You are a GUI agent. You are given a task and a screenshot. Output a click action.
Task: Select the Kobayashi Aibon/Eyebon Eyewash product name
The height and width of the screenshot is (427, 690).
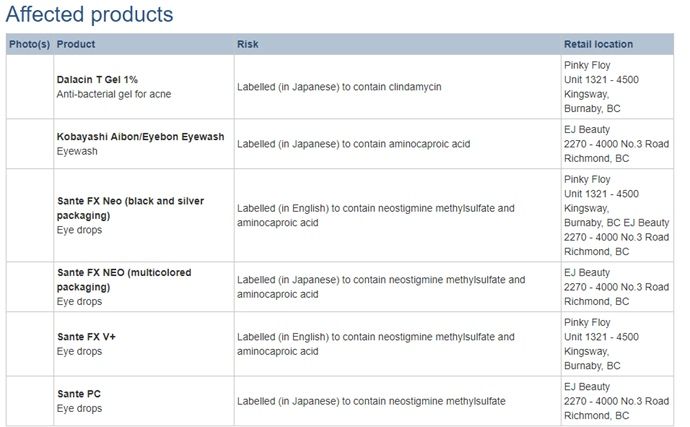pos(140,136)
